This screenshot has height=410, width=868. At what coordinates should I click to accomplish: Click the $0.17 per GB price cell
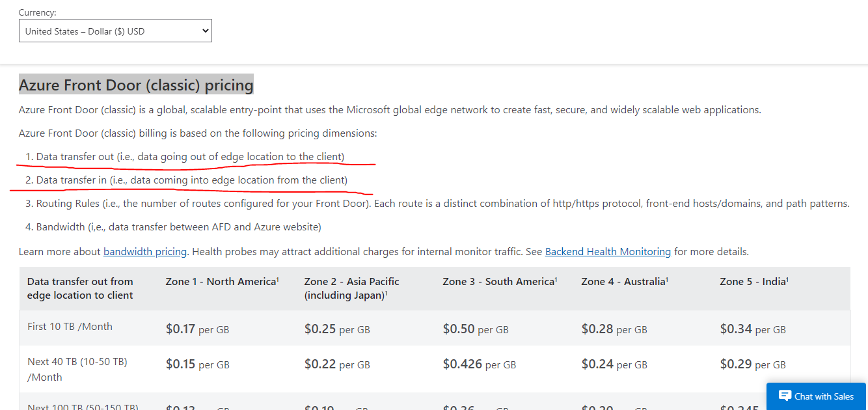click(197, 329)
